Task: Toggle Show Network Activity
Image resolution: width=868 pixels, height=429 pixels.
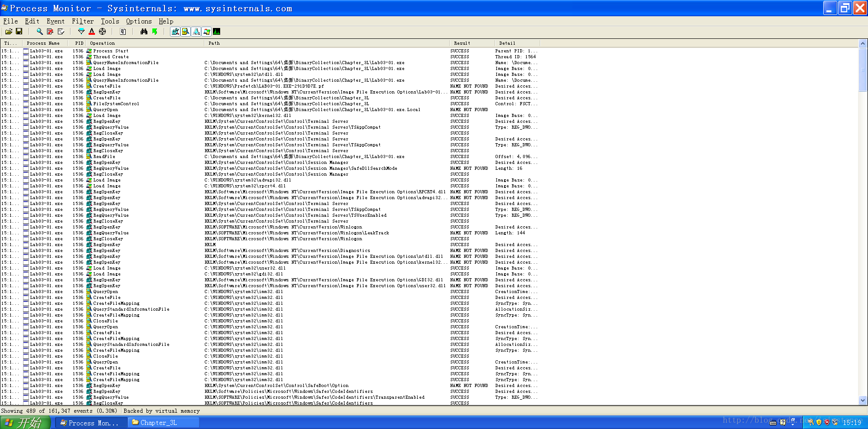Action: click(x=196, y=32)
